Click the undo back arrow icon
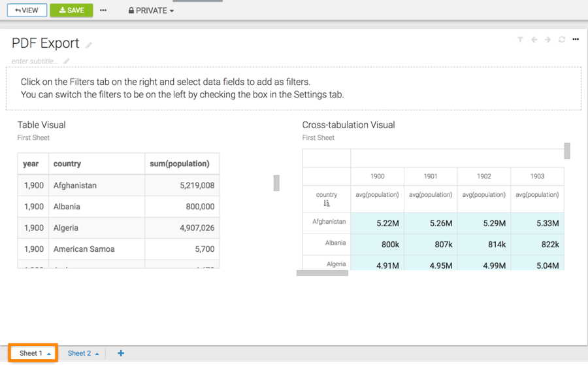The width and height of the screenshot is (588, 365). click(x=534, y=40)
